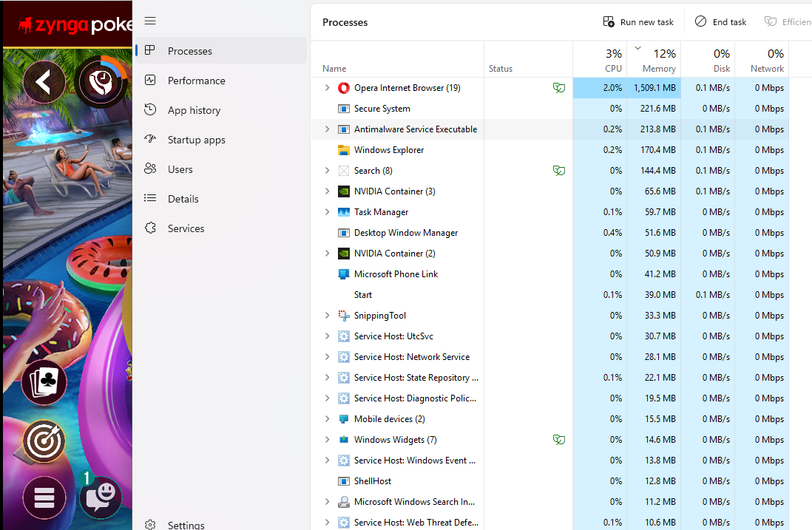Expand the Search (8) process group
Viewport: 812px width, 530px height.
(327, 170)
